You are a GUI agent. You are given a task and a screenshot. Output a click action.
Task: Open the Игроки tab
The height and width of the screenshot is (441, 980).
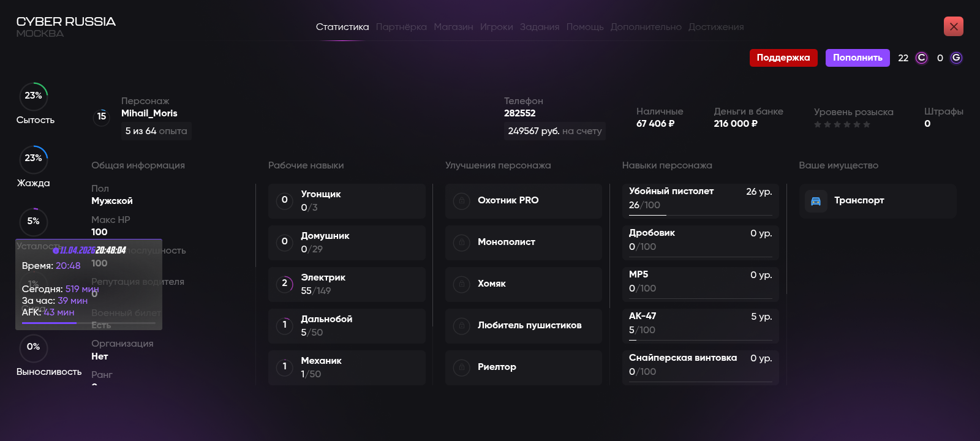[x=496, y=27]
